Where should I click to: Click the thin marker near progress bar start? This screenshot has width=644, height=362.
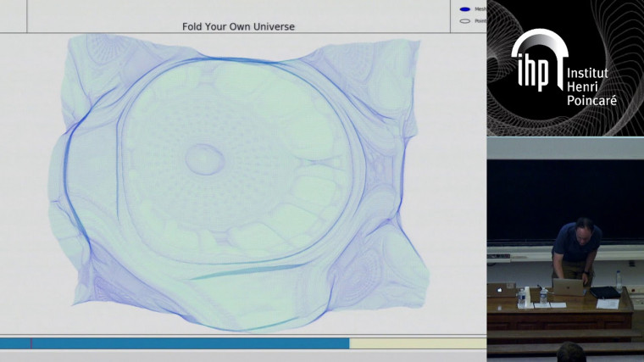(31, 343)
